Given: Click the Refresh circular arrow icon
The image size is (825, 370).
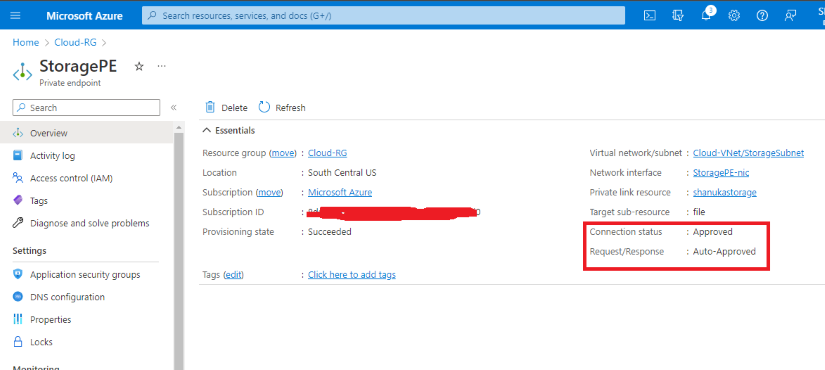Looking at the screenshot, I should (264, 107).
